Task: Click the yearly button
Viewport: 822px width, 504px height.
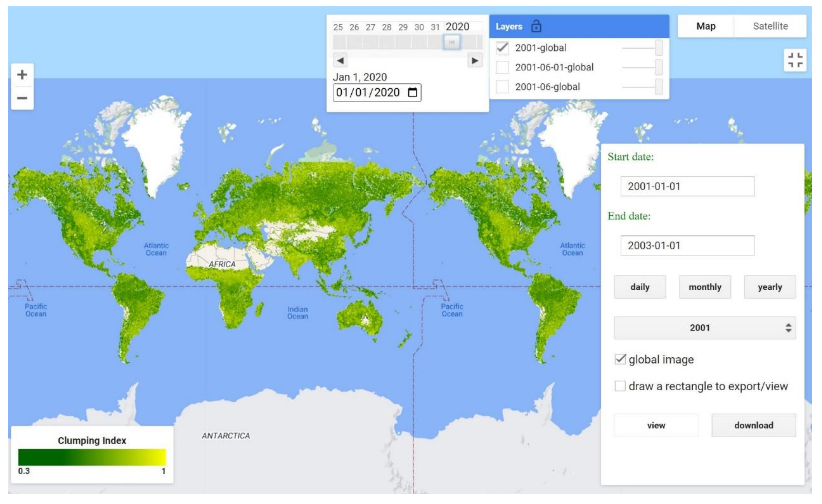Action: [x=770, y=287]
